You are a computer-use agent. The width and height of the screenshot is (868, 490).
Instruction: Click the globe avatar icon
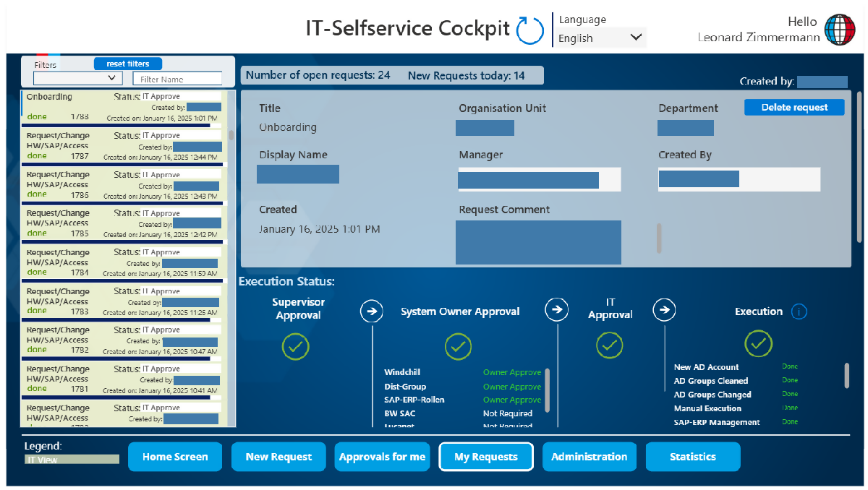click(840, 30)
